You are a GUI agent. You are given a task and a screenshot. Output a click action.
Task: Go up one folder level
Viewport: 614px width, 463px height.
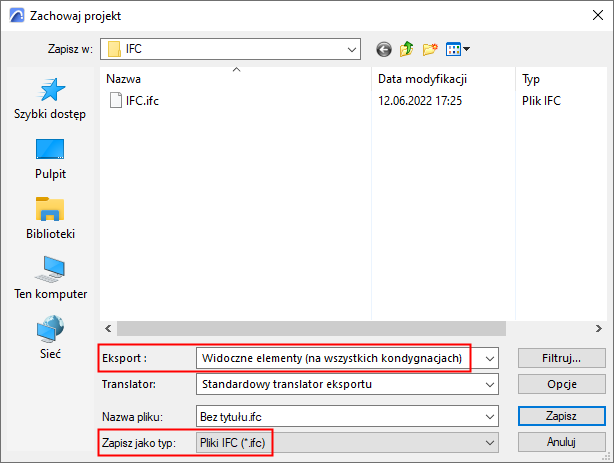(x=407, y=49)
